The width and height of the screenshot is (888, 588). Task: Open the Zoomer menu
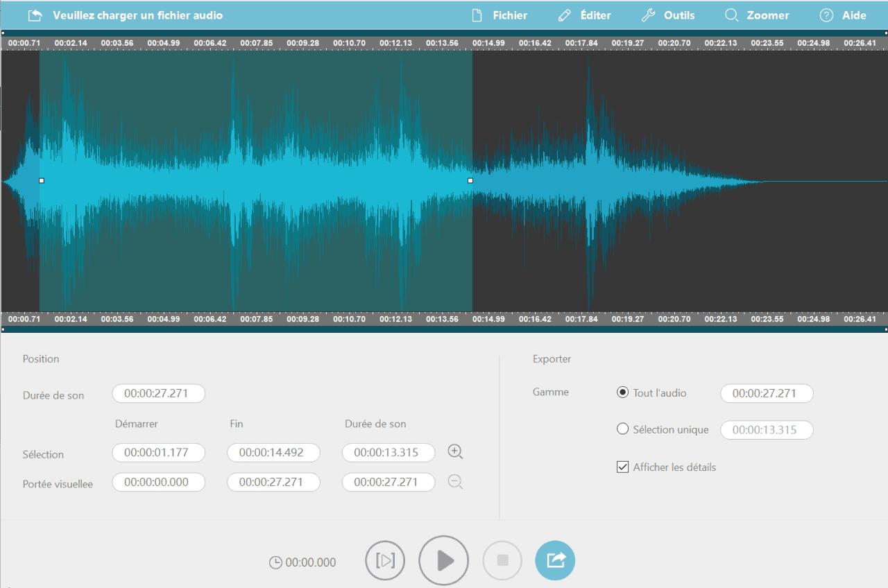(x=757, y=15)
